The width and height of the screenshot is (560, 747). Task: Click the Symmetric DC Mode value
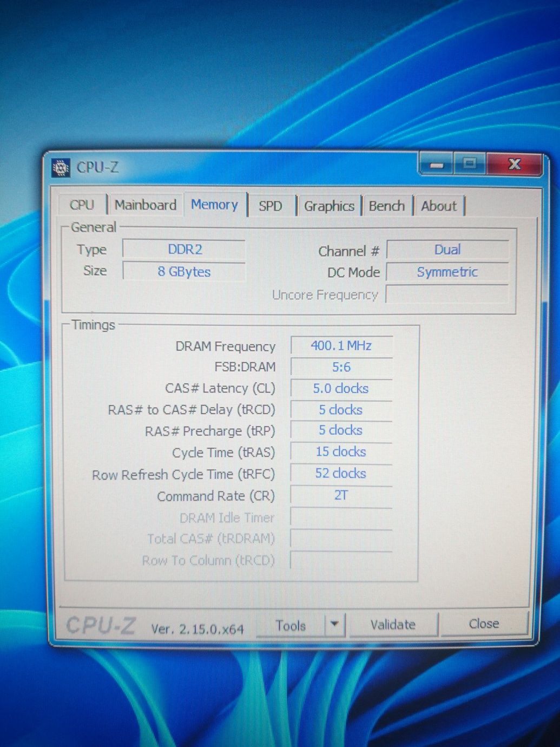[x=447, y=272]
